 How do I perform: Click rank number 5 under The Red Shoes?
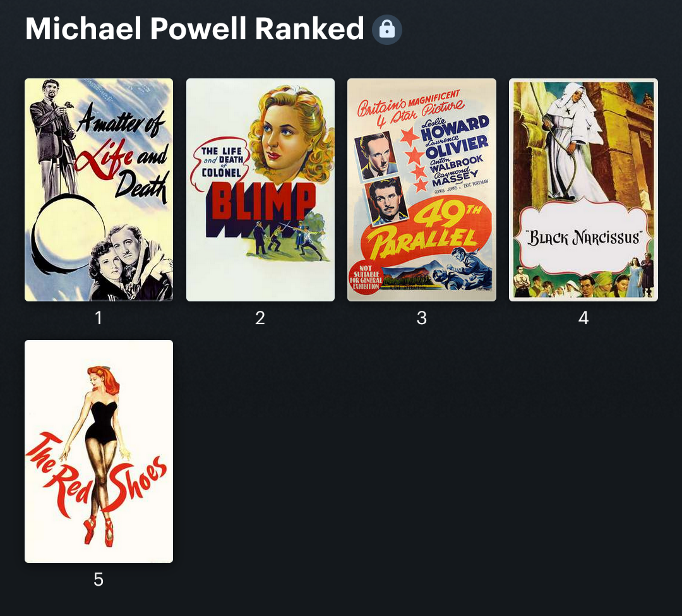(x=99, y=579)
